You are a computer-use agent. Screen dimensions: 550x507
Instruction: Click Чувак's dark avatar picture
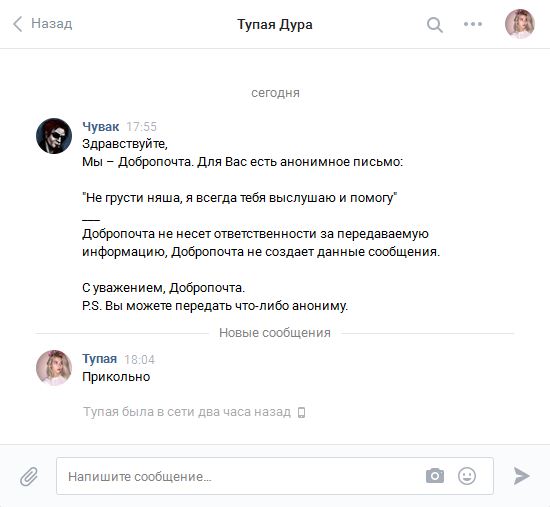click(x=54, y=136)
